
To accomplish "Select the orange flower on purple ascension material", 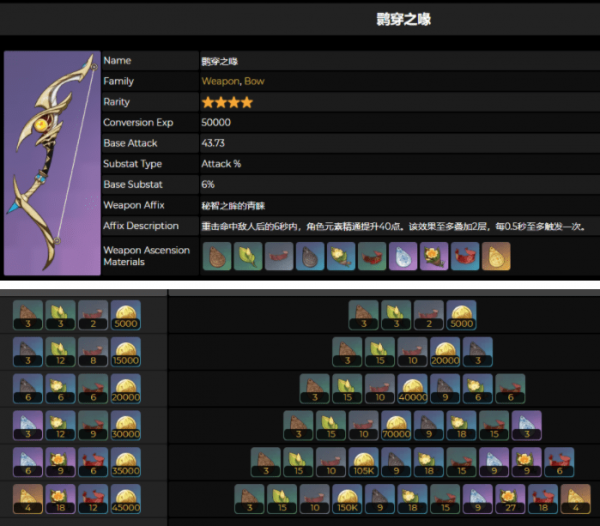I will point(434,256).
